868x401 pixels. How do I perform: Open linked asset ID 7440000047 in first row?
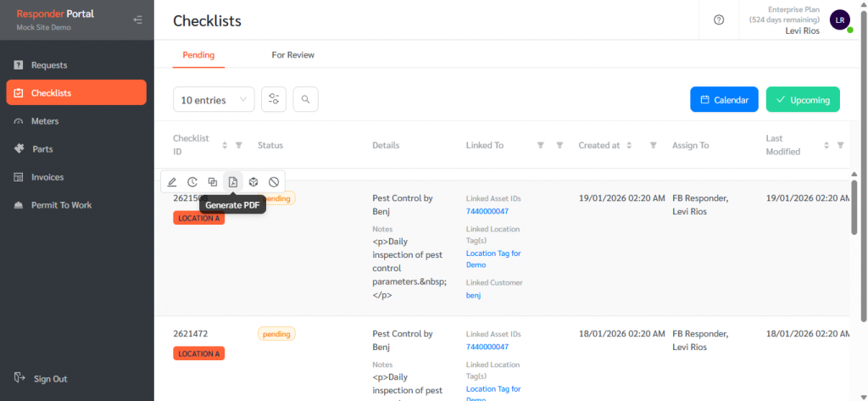[487, 211]
